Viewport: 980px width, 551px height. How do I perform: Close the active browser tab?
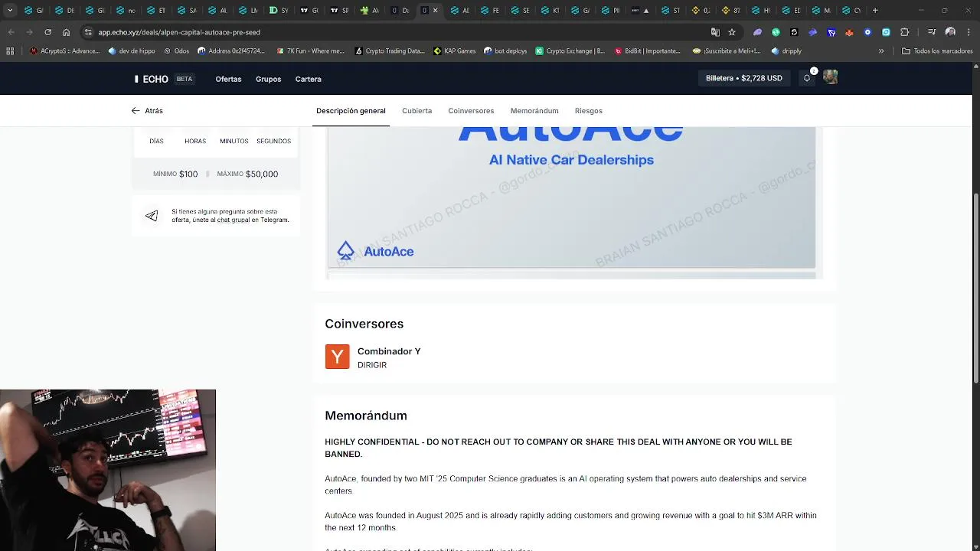pos(436,11)
